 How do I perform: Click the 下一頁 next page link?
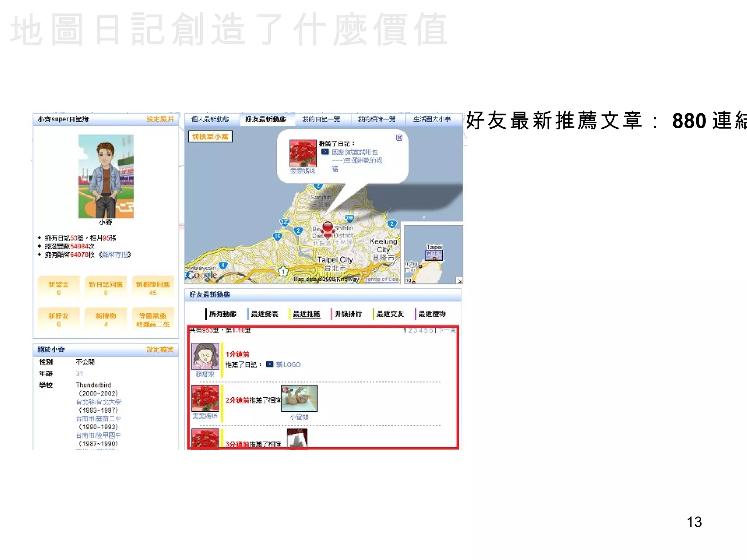point(447,330)
